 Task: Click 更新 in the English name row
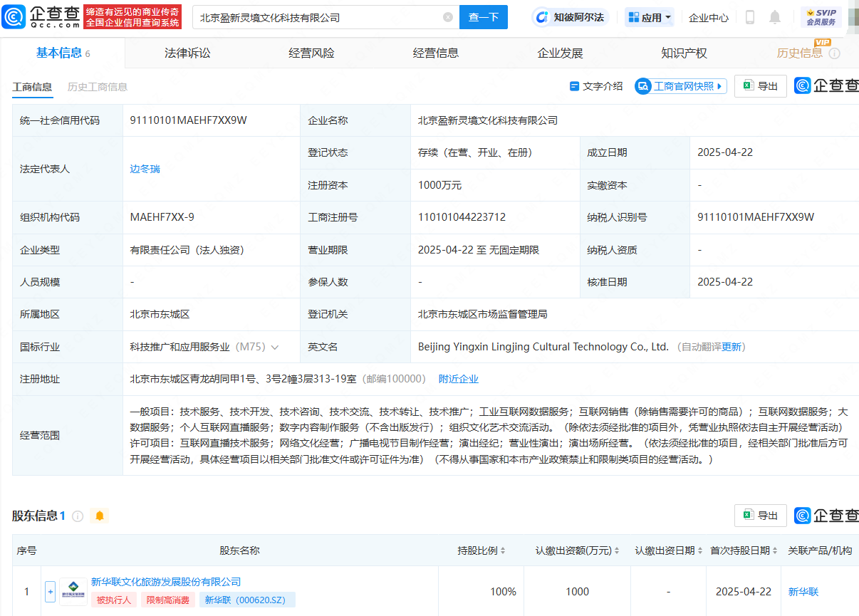[x=732, y=347]
